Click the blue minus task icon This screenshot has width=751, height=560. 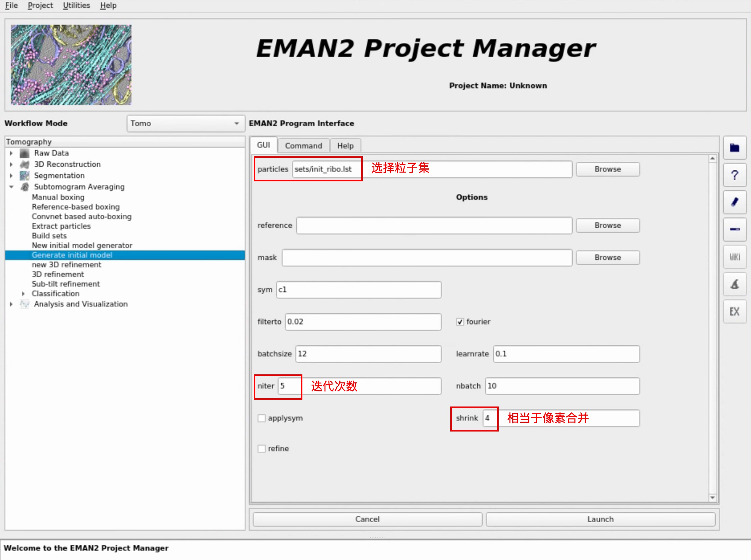735,229
